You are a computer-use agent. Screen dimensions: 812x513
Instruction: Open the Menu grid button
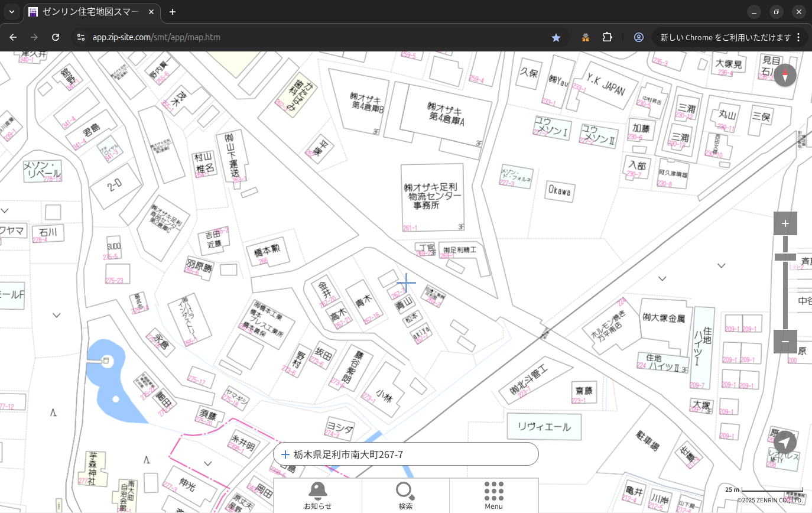coord(493,495)
